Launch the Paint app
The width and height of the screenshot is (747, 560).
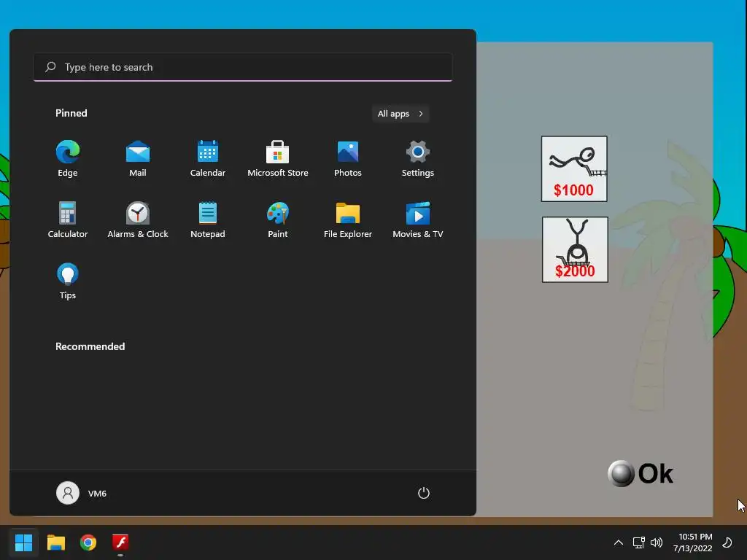[x=278, y=219]
